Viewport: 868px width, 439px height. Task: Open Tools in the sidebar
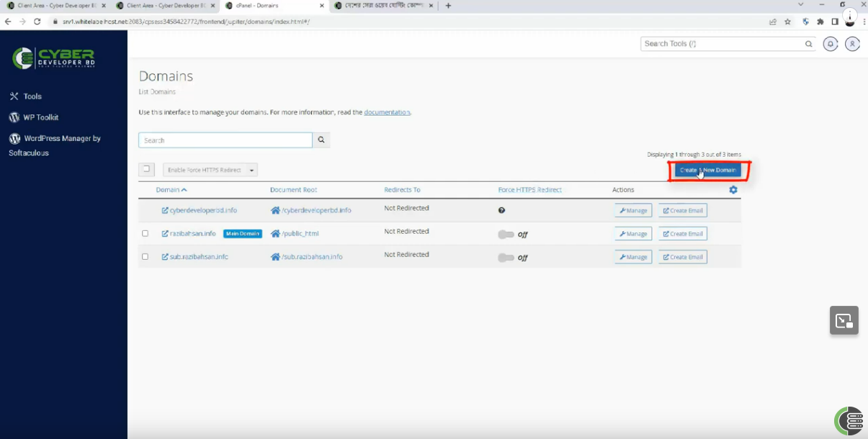32,96
